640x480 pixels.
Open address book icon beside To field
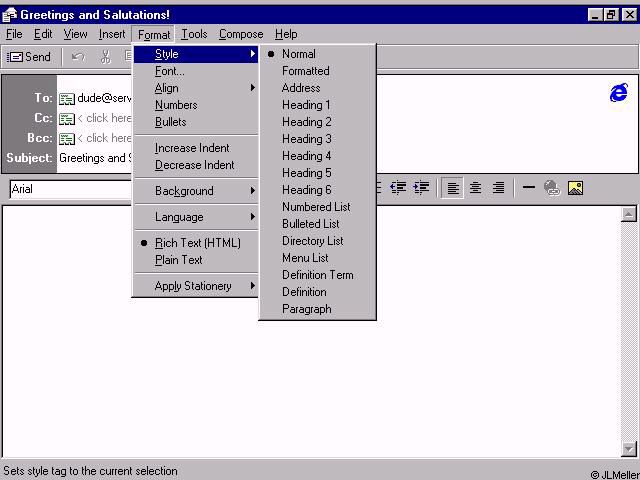point(67,98)
